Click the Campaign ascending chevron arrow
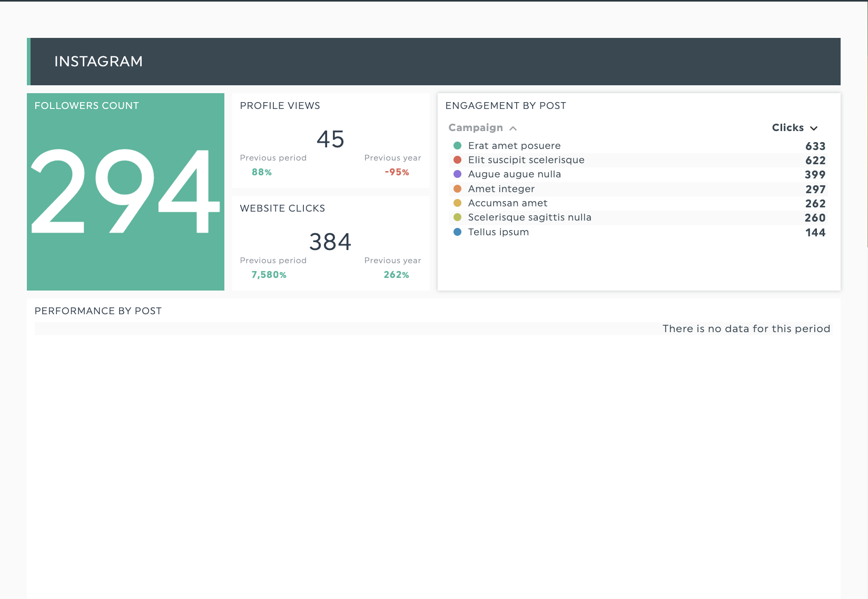This screenshot has width=868, height=599. (513, 128)
